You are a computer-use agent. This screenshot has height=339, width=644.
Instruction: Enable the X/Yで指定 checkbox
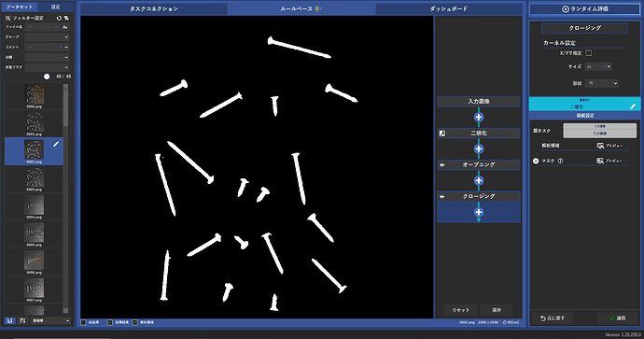[589, 53]
